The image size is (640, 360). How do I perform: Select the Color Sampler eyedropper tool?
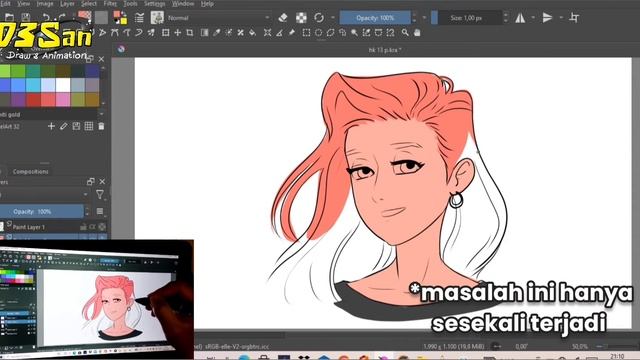(x=216, y=33)
